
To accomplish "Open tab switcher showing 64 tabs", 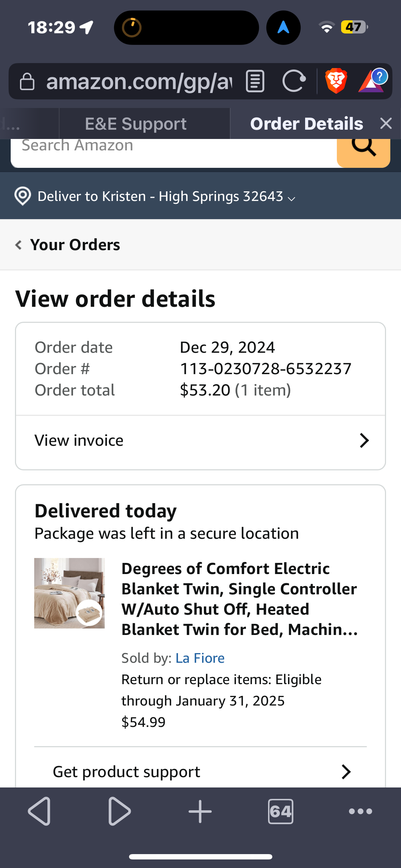I will (x=281, y=811).
